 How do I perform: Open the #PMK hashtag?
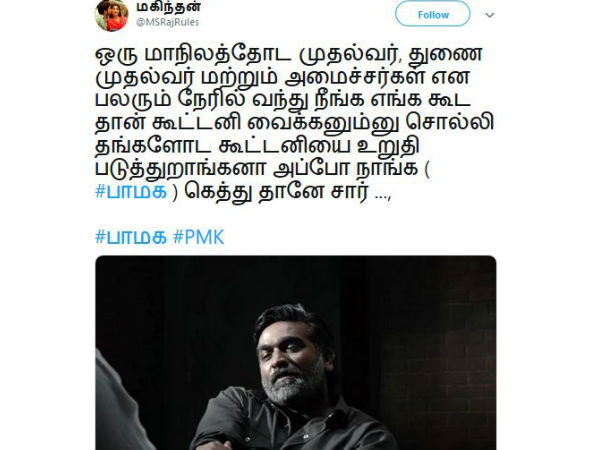[198, 237]
